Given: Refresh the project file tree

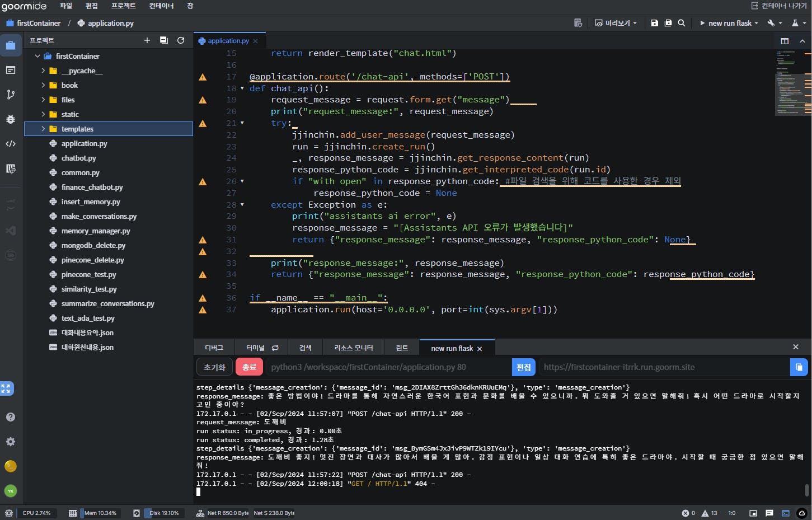Looking at the screenshot, I should 181,40.
